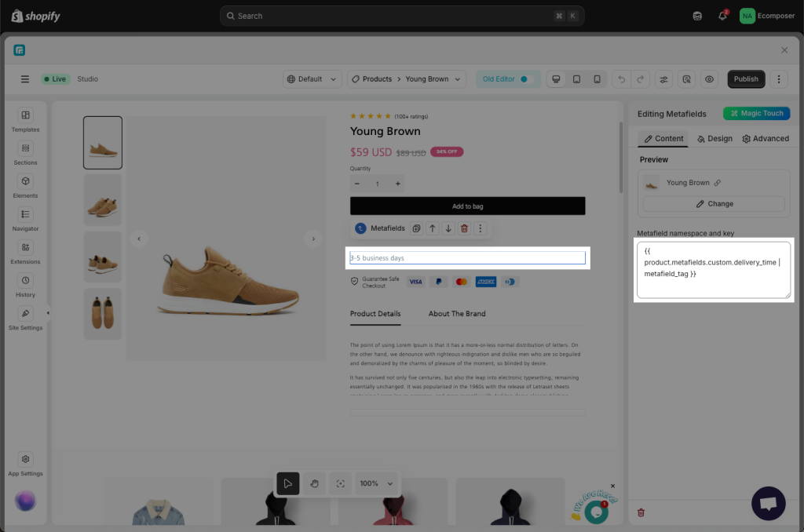
Task: Click in the Shopify Search field
Action: tap(402, 16)
